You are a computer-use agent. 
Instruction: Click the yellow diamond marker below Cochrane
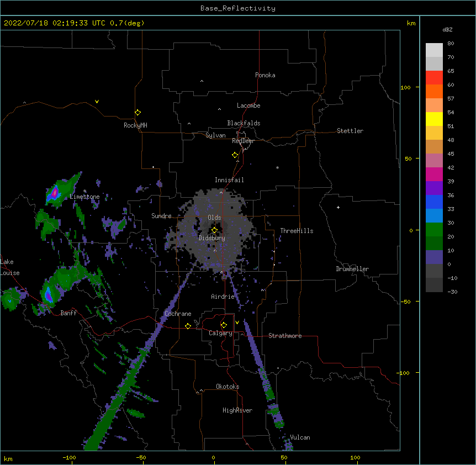pos(188,326)
